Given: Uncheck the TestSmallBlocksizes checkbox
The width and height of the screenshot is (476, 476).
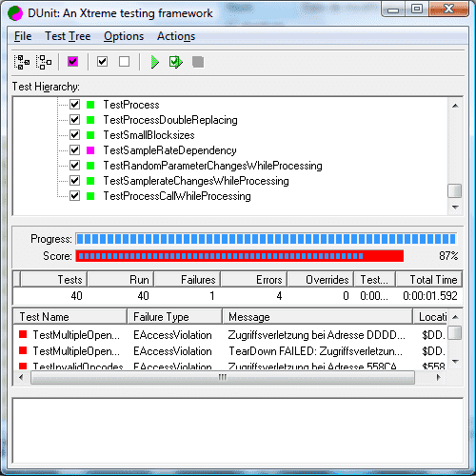Looking at the screenshot, I should [74, 135].
